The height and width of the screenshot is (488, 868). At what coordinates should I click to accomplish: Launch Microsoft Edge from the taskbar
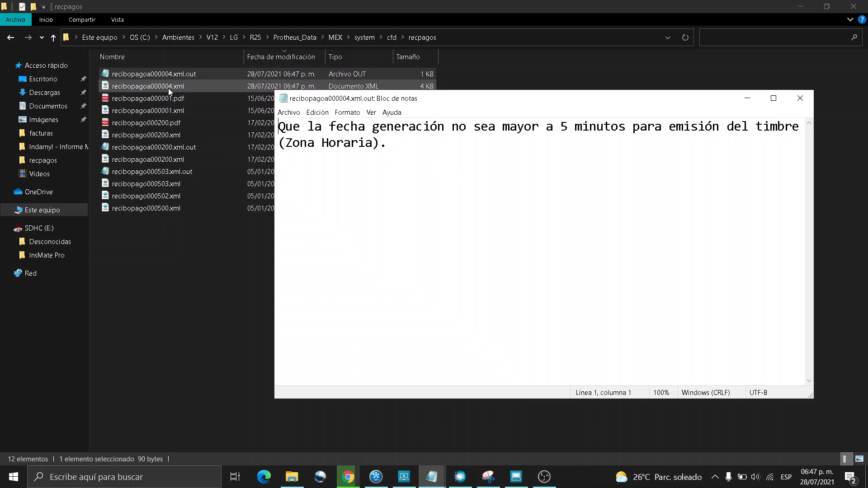tap(264, 477)
